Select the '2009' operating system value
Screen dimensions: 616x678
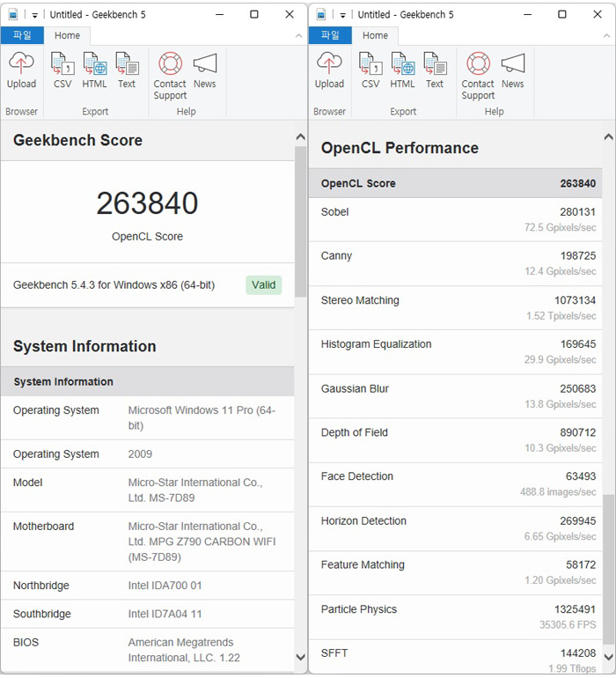(x=140, y=454)
